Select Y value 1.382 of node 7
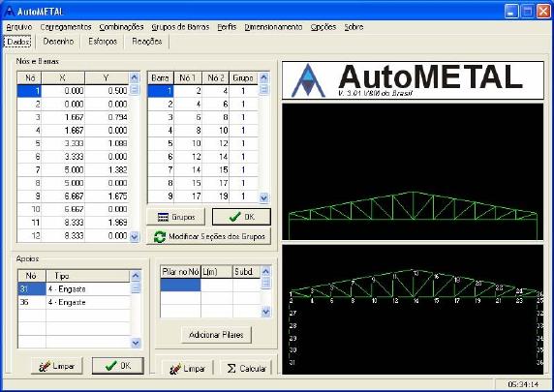Screen dimensions: 554x392 (107, 170)
